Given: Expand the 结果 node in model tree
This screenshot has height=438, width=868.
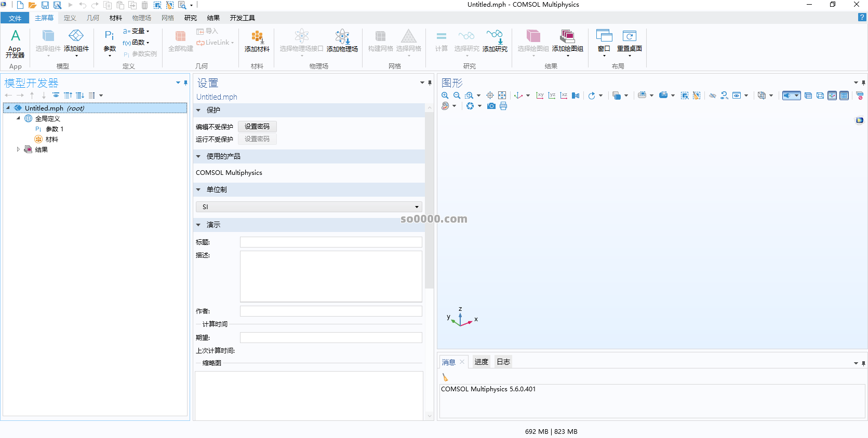Looking at the screenshot, I should [x=18, y=149].
